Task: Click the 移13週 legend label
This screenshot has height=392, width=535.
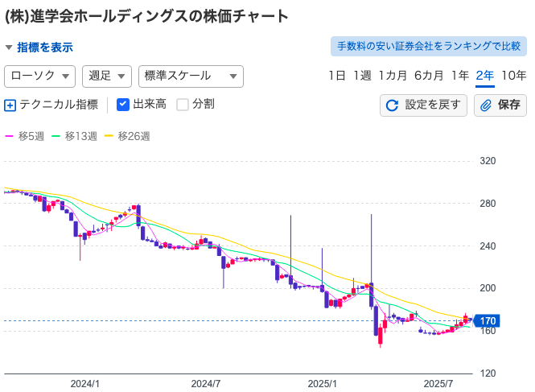Action: (x=81, y=136)
